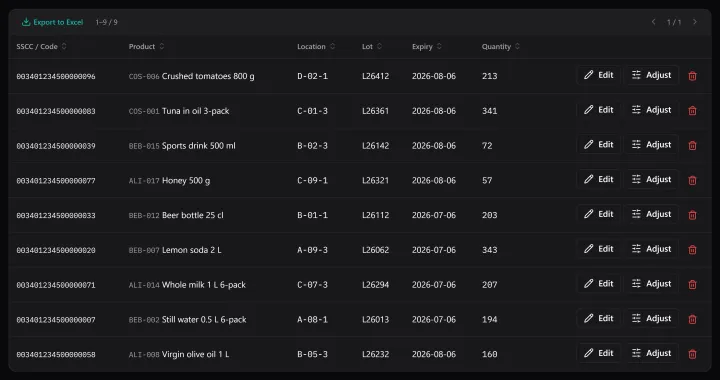Edit the Crushed tomatoes 800 g row

tap(599, 75)
